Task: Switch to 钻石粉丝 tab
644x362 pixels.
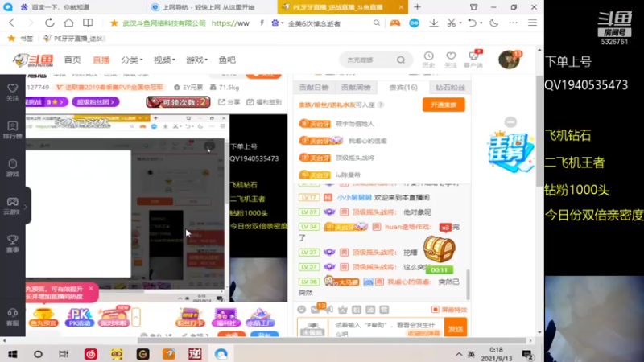Action: 450,88
